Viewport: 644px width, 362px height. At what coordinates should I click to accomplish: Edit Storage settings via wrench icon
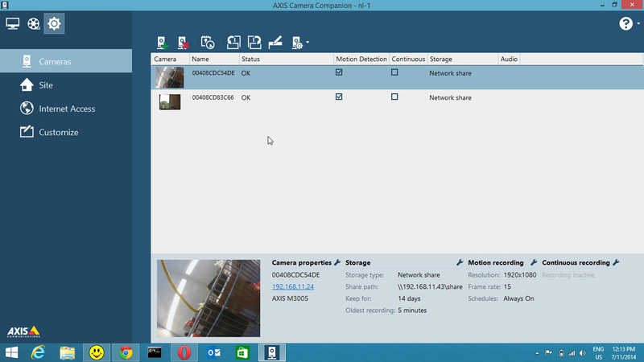(460, 262)
